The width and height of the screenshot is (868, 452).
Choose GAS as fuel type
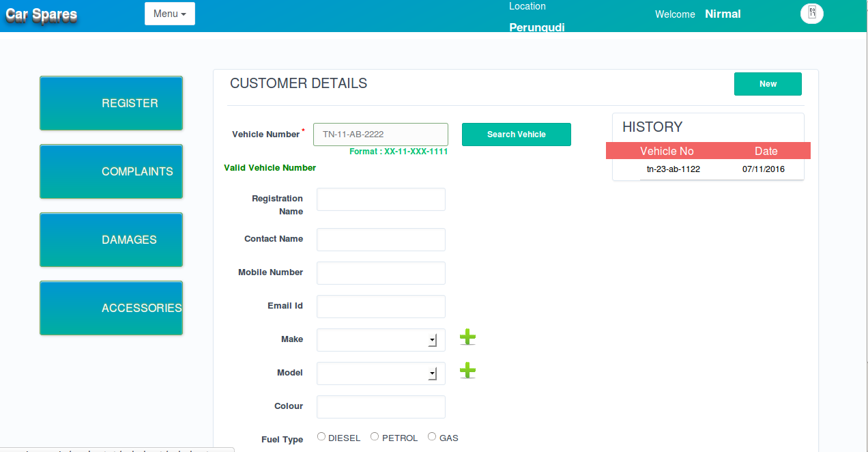pyautogui.click(x=432, y=437)
